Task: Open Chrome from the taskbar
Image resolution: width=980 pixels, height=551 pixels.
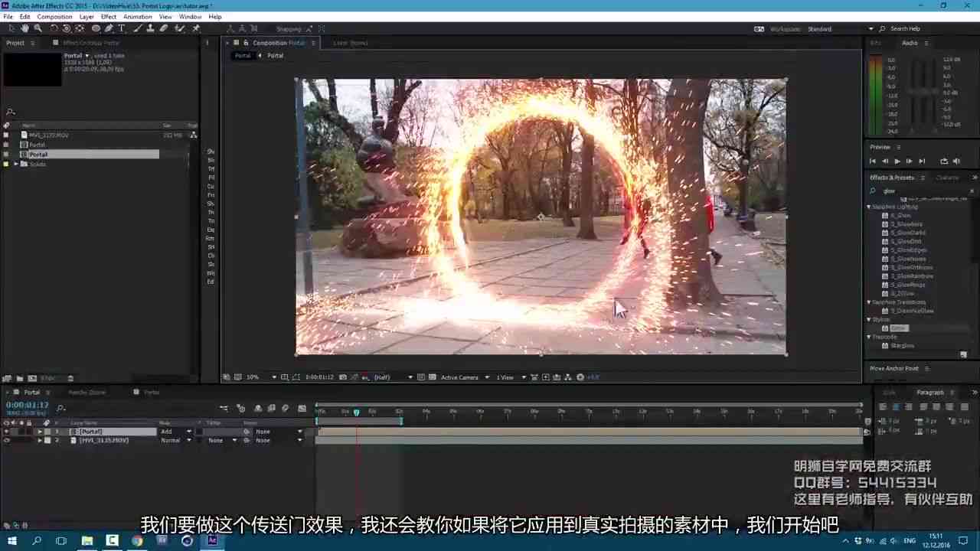Action: click(x=137, y=540)
